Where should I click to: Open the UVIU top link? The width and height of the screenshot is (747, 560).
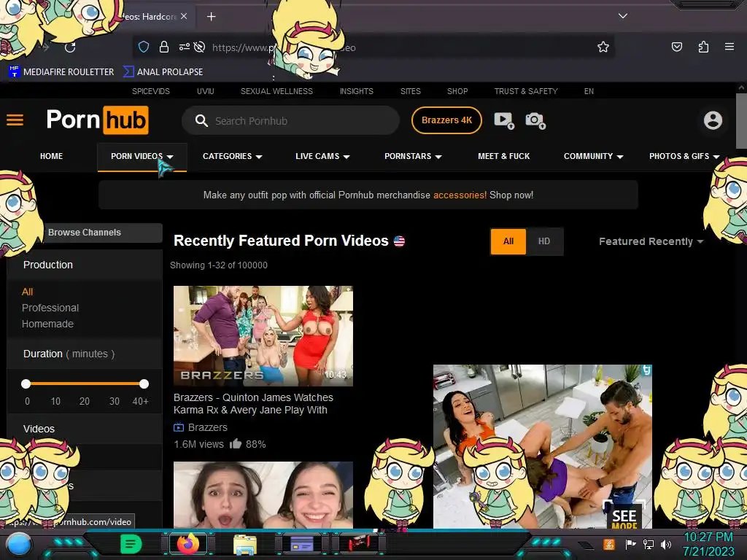(x=205, y=91)
